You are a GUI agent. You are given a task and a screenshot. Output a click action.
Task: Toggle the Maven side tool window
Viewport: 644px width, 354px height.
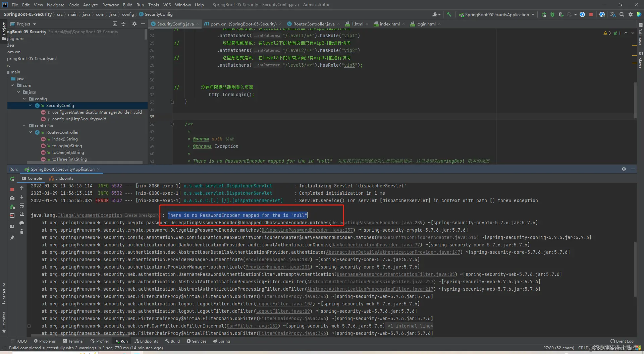point(640,60)
